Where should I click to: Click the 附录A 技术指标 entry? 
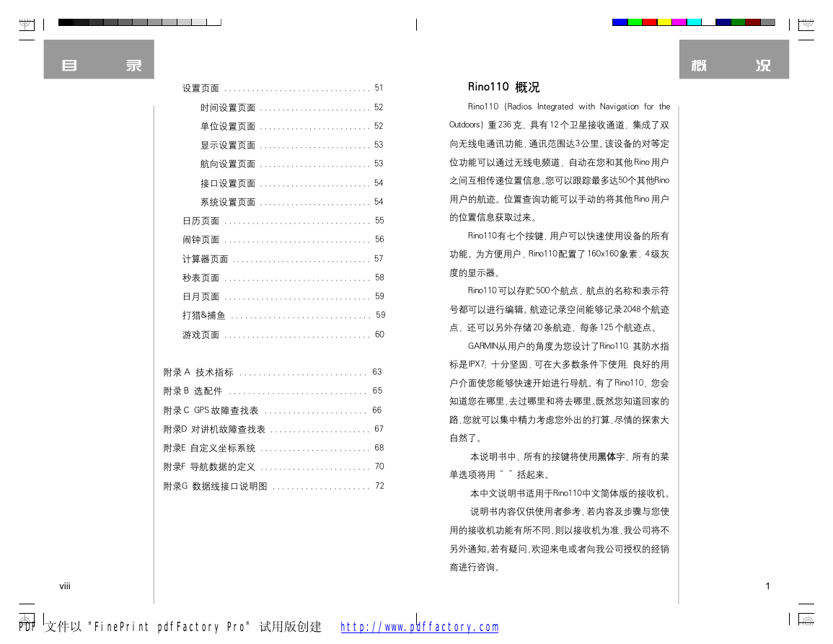click(273, 372)
